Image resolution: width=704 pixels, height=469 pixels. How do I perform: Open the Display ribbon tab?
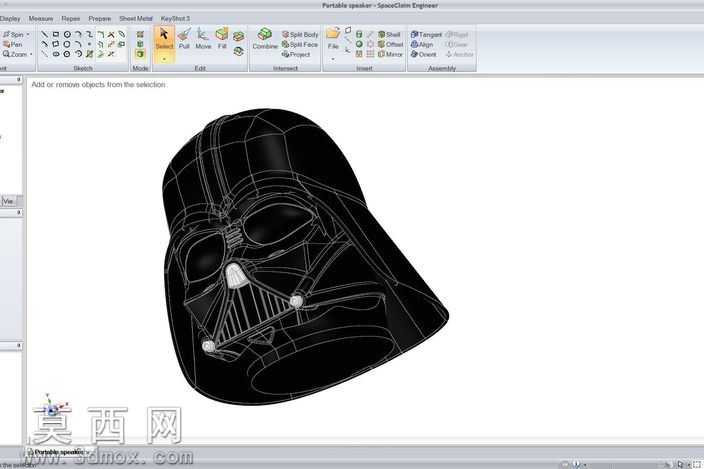click(x=10, y=18)
